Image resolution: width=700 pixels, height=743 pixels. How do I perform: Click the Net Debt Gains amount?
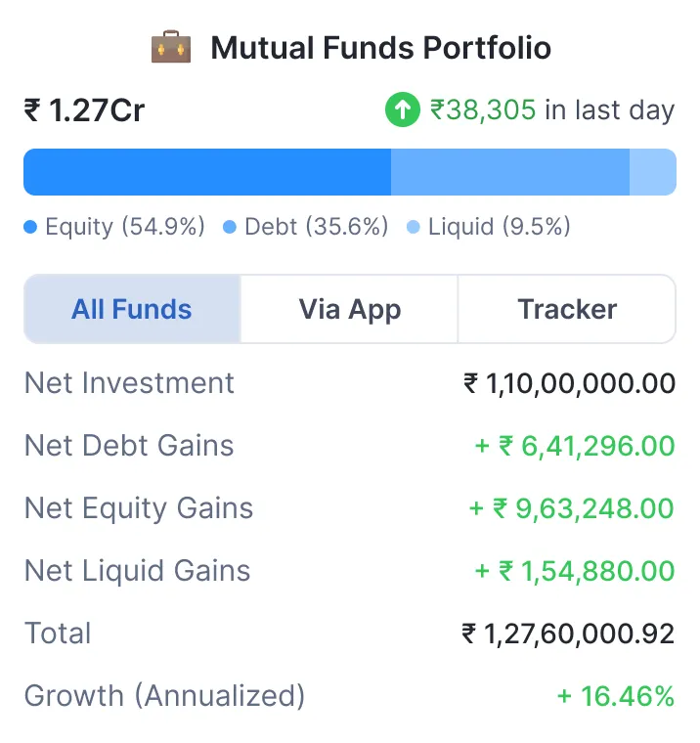pos(575,446)
